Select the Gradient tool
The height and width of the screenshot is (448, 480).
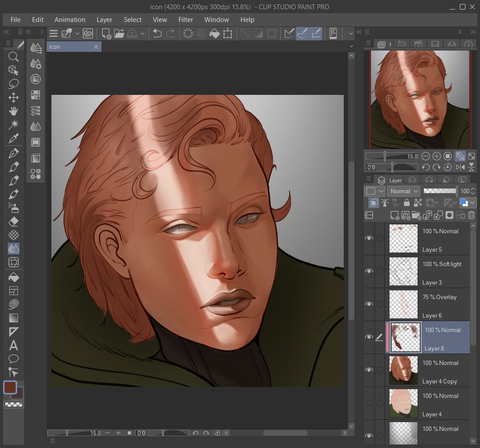click(13, 318)
